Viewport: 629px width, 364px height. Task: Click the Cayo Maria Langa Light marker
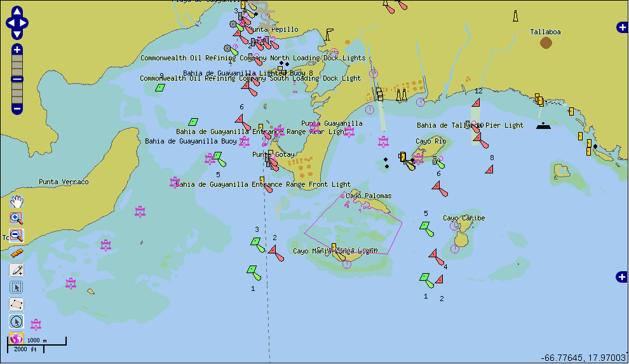coord(334,247)
